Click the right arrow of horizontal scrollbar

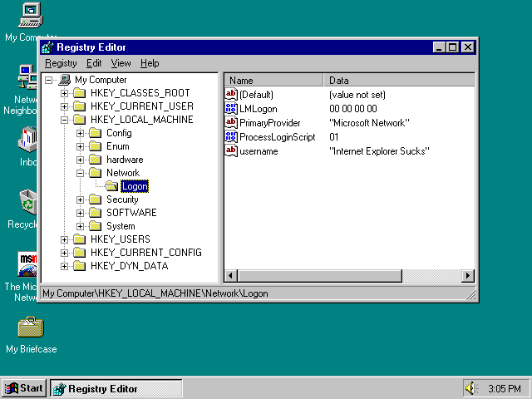pyautogui.click(x=468, y=276)
